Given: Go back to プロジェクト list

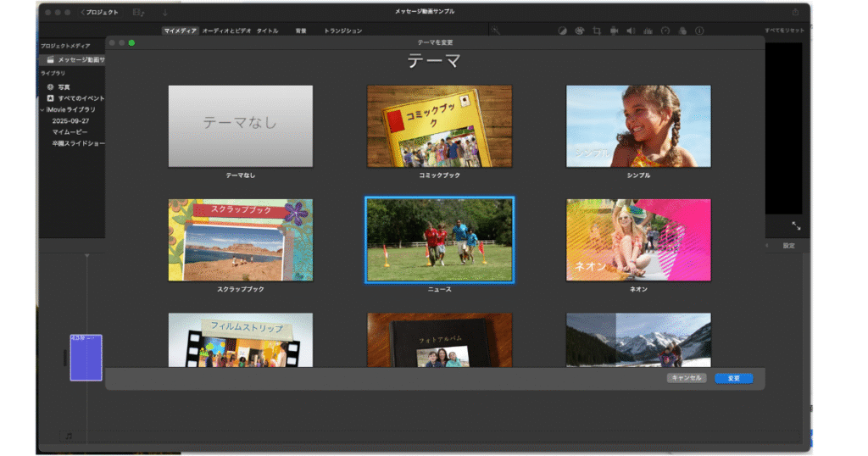Looking at the screenshot, I should (x=99, y=12).
